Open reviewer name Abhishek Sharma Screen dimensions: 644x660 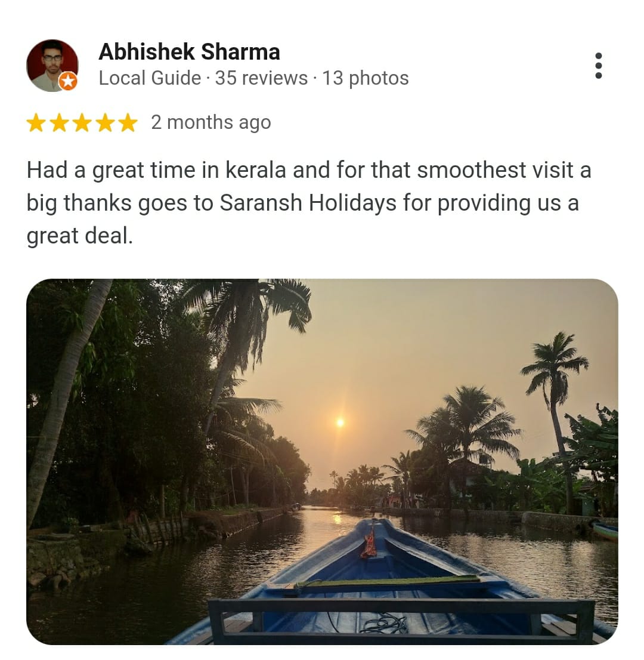(189, 52)
